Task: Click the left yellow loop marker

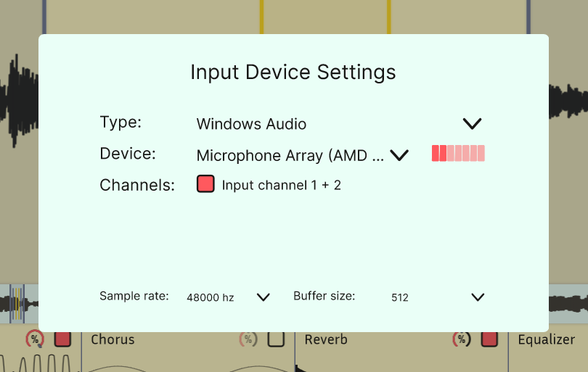Action: (x=261, y=17)
